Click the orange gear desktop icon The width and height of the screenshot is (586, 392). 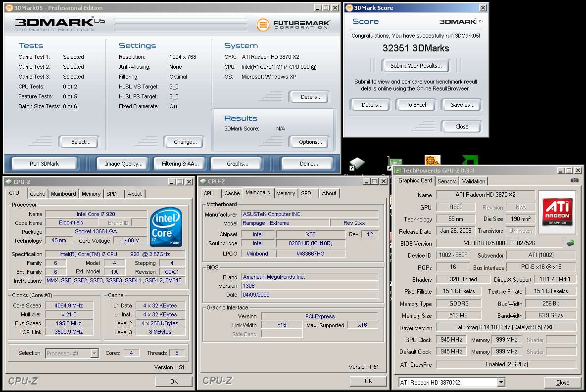(433, 160)
